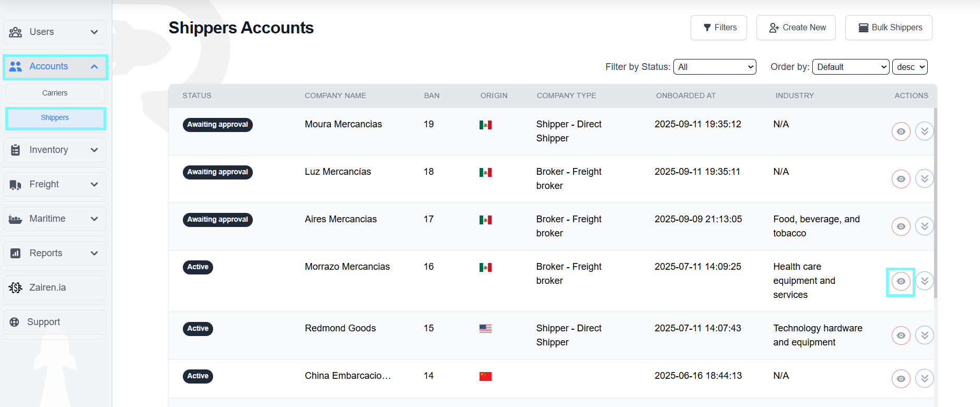View Redmond Goods with eye icon

pos(901,336)
